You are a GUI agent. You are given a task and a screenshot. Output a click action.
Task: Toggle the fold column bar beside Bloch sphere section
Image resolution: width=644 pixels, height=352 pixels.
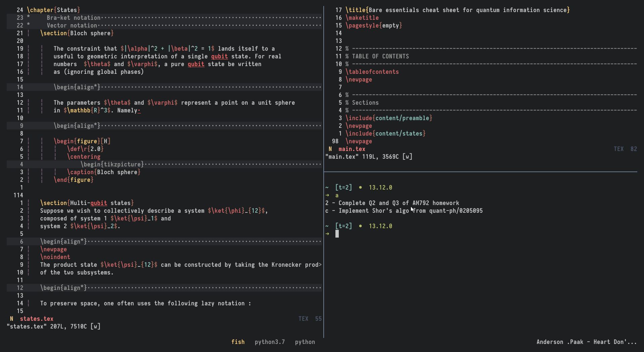click(x=29, y=33)
